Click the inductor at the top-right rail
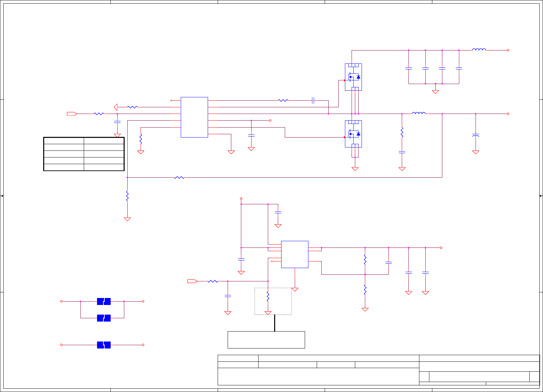The image size is (543, 392). [x=479, y=49]
